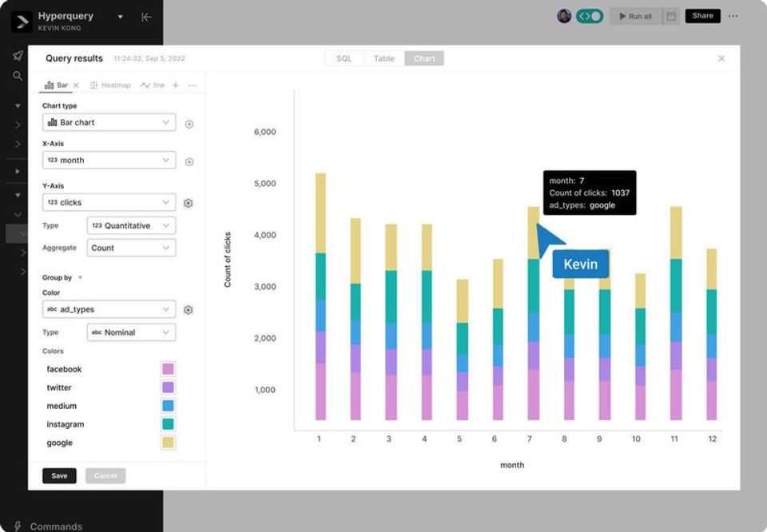Open the chart tabs more options ellipsis
The image size is (767, 532).
pos(193,85)
